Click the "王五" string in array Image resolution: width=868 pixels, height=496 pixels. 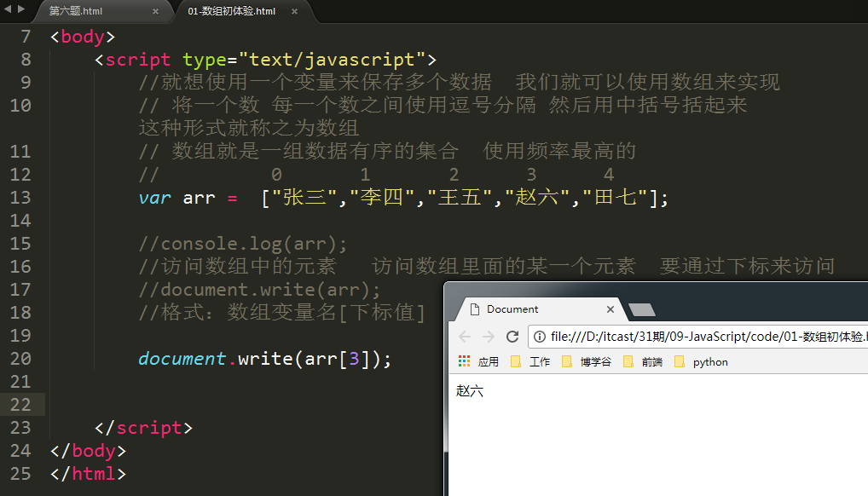pos(460,197)
